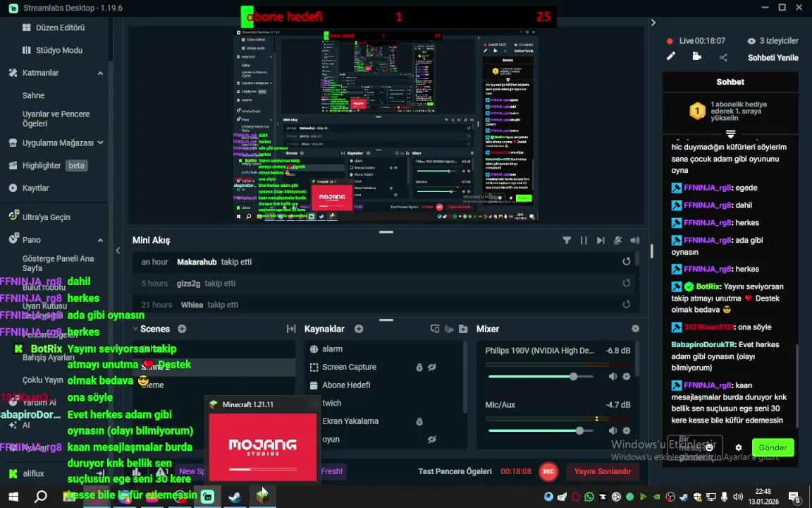Click the Minecraft 1.21.11 taskbar preview thumbnail
Viewport: 812px width, 508px height.
point(262,447)
